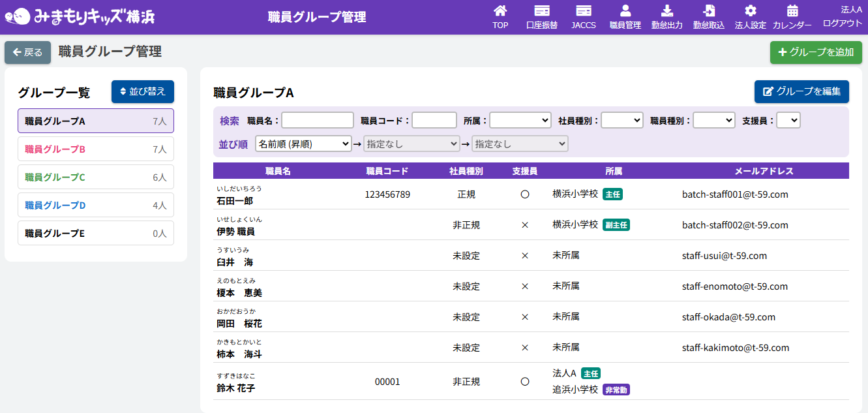Click 主任 badge next to 横浜小学校

613,194
